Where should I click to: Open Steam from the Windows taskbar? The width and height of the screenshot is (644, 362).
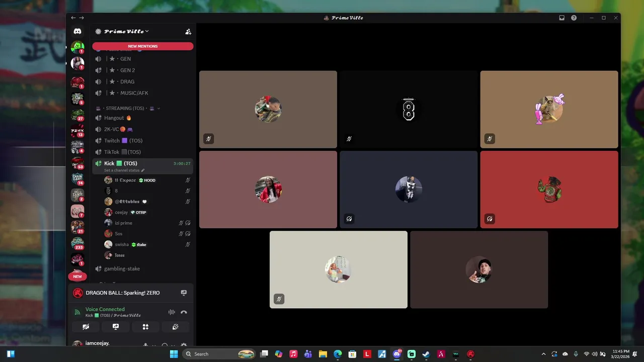click(426, 354)
